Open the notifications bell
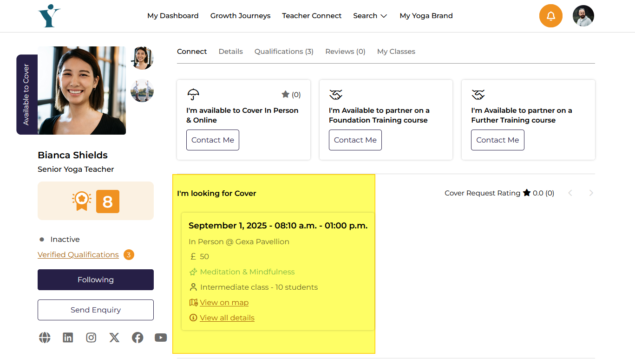The width and height of the screenshot is (635, 364). 551,16
